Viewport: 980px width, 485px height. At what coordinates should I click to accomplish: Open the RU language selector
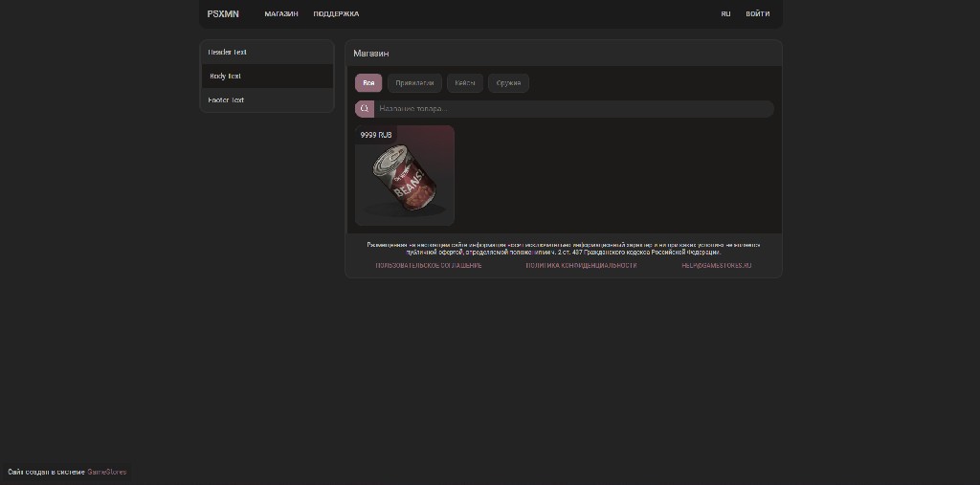[x=725, y=14]
